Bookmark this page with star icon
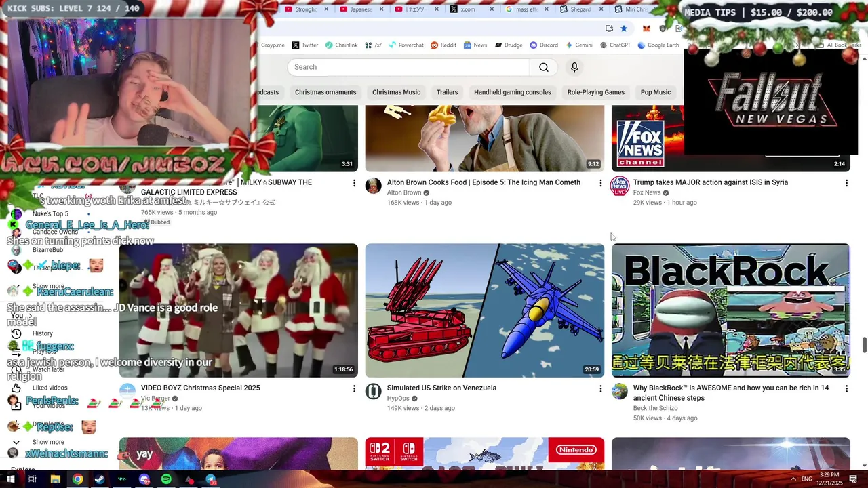868x488 pixels. tap(624, 28)
